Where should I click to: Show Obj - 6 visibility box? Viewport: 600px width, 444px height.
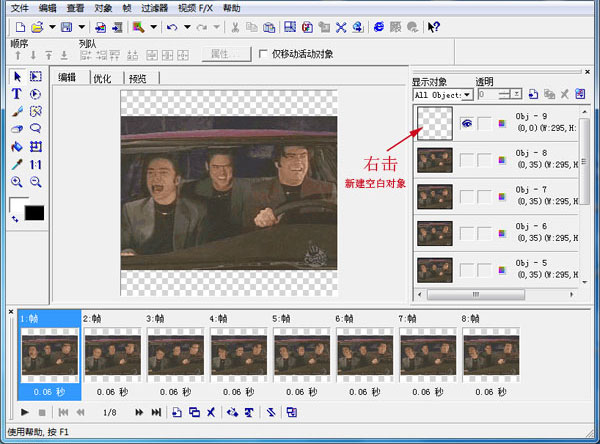click(x=466, y=233)
